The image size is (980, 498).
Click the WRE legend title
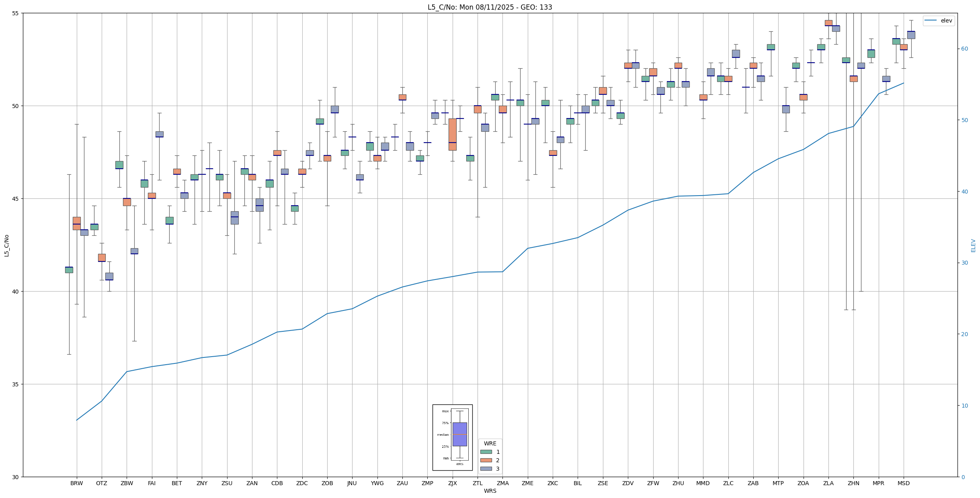tap(490, 443)
